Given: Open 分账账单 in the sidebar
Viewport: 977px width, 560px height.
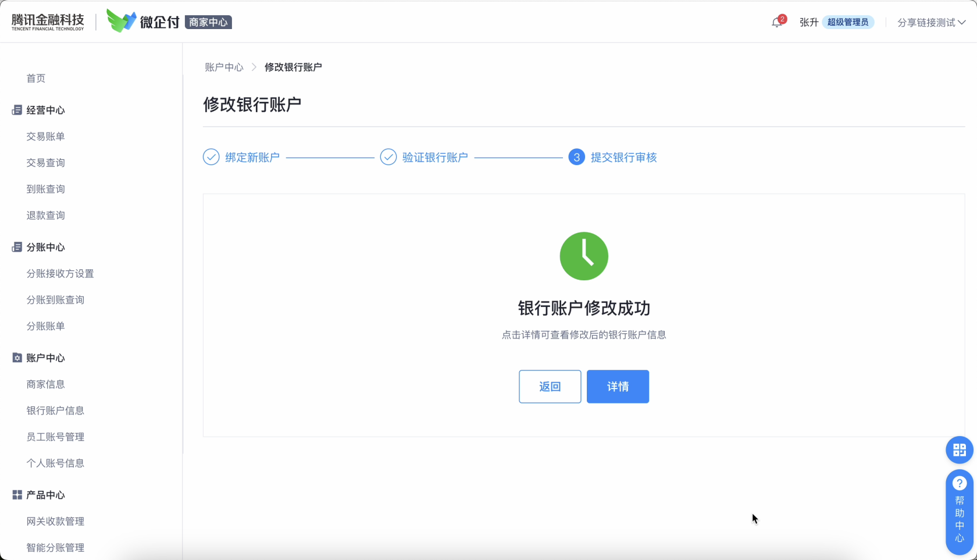Looking at the screenshot, I should pos(45,326).
